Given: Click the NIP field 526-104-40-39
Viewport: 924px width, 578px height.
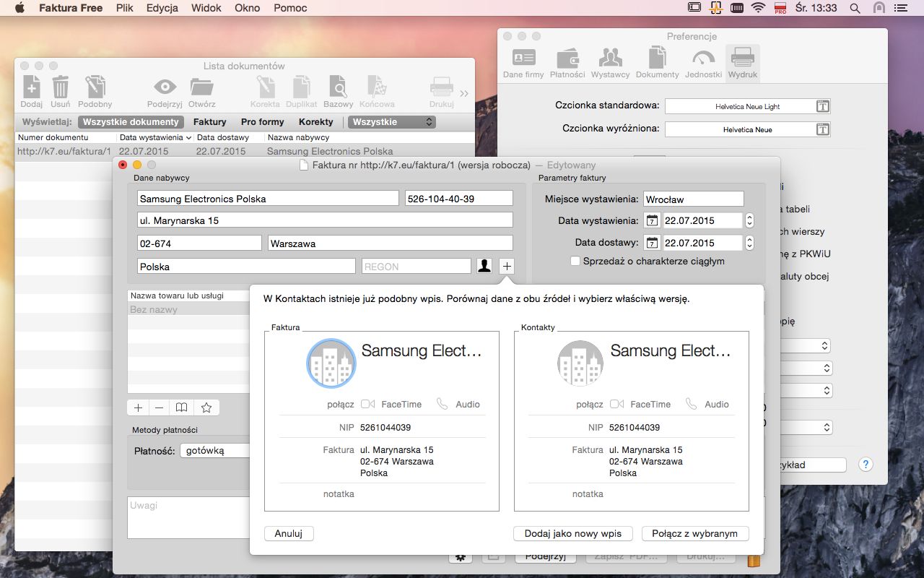Looking at the screenshot, I should (x=459, y=198).
